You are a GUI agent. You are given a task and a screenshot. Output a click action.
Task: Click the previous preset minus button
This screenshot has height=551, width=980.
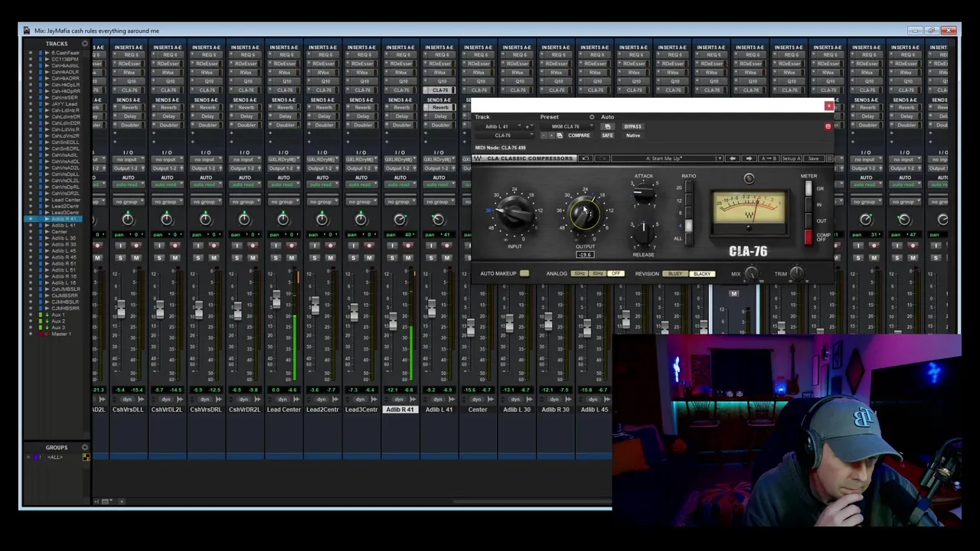(x=544, y=135)
